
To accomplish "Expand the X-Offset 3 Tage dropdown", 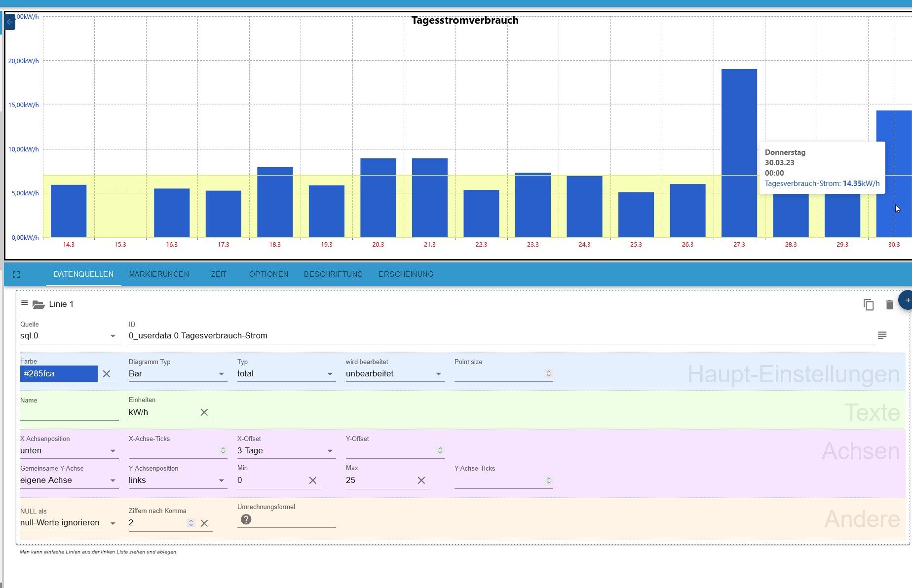I will point(286,451).
